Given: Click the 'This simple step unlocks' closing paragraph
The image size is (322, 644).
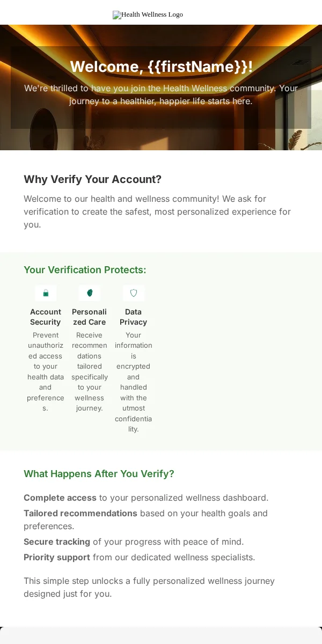Looking at the screenshot, I should pos(149,587).
